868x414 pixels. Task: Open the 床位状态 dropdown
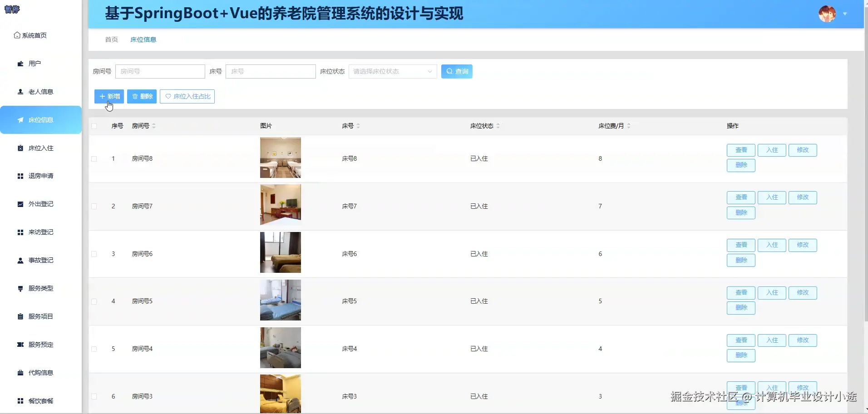point(392,71)
